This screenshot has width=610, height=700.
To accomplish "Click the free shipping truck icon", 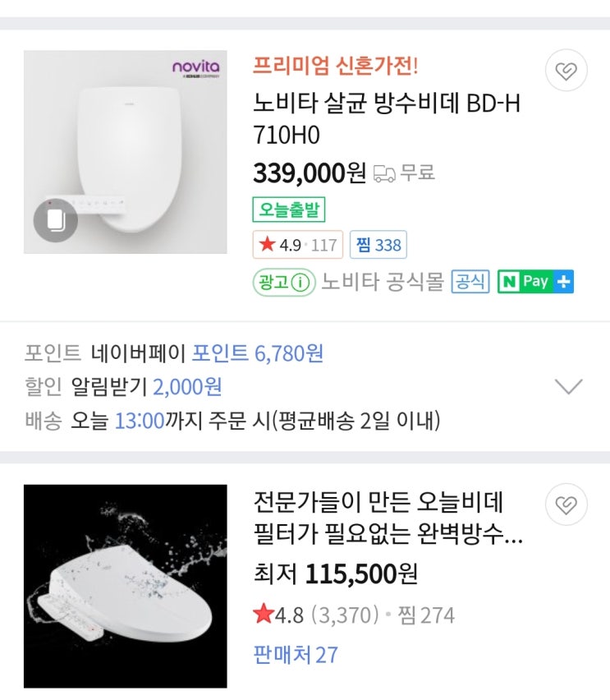I will coord(383,173).
